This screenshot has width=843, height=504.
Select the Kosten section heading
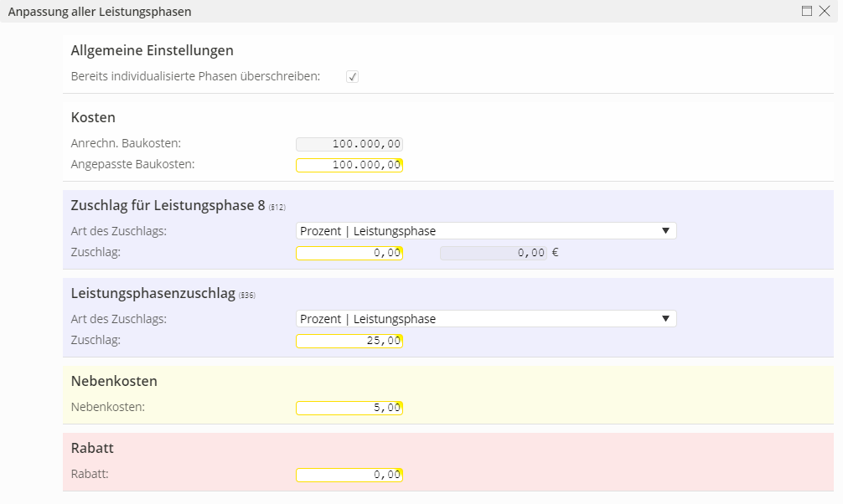(93, 117)
